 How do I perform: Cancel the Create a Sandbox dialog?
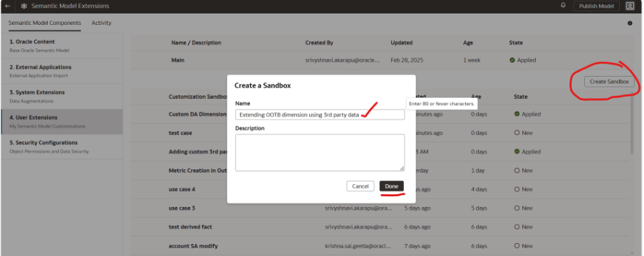coord(360,186)
